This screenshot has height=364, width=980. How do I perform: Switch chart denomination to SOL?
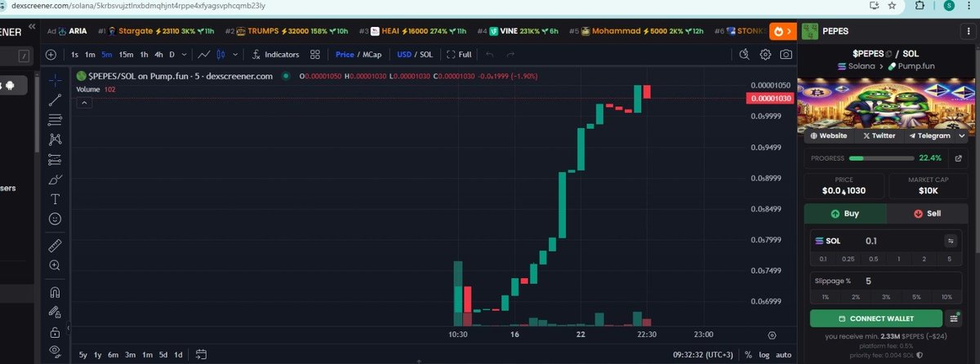[x=426, y=55]
